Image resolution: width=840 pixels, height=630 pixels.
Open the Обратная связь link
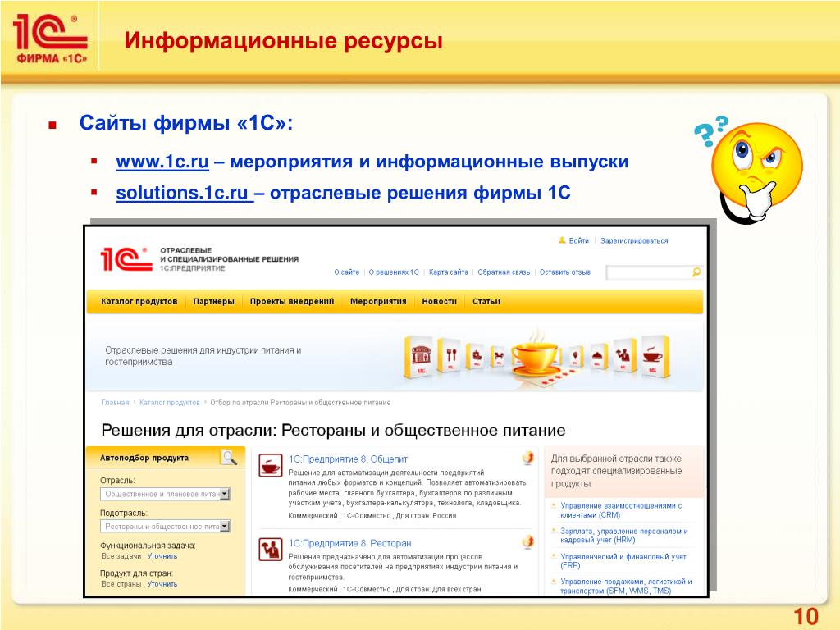coord(504,272)
